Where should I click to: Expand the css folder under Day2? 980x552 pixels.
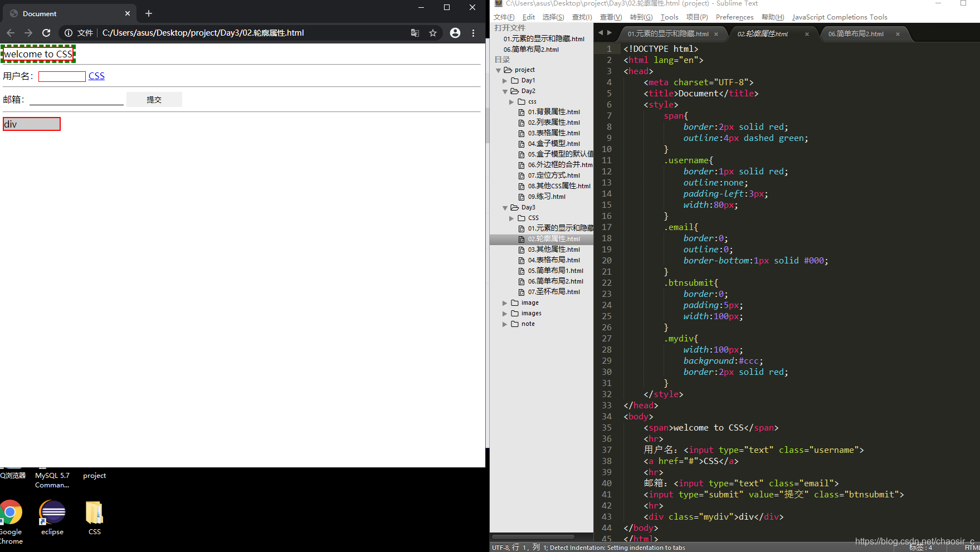coord(511,102)
